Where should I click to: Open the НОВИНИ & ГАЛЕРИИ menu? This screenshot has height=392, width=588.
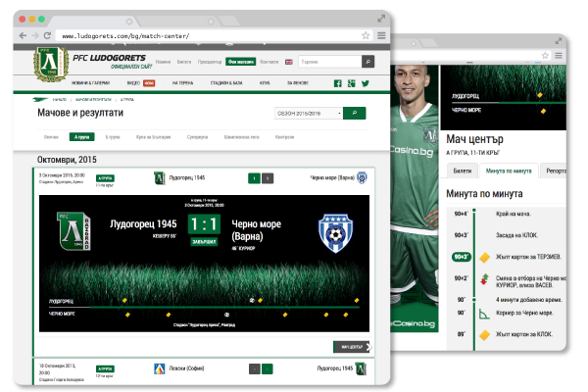point(91,83)
